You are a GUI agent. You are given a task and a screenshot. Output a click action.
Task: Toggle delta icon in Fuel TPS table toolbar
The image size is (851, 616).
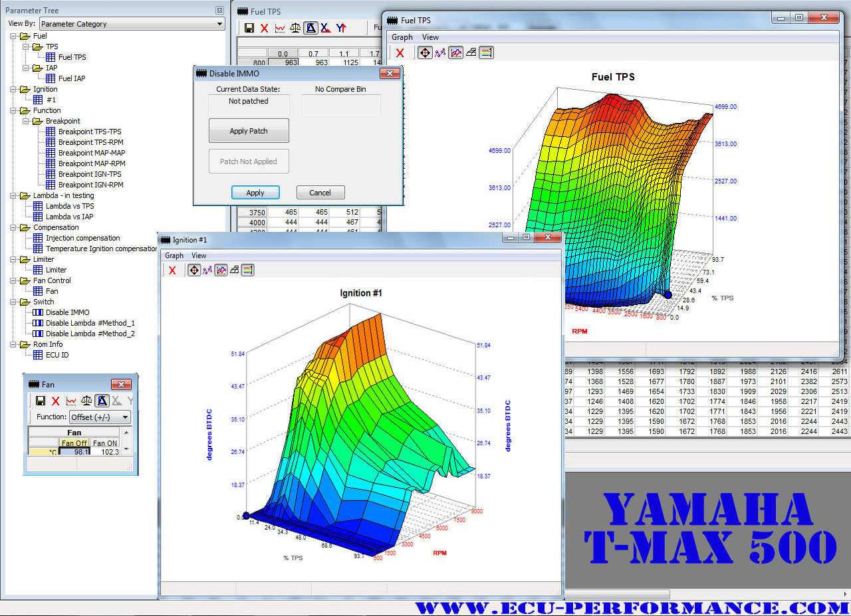click(310, 28)
